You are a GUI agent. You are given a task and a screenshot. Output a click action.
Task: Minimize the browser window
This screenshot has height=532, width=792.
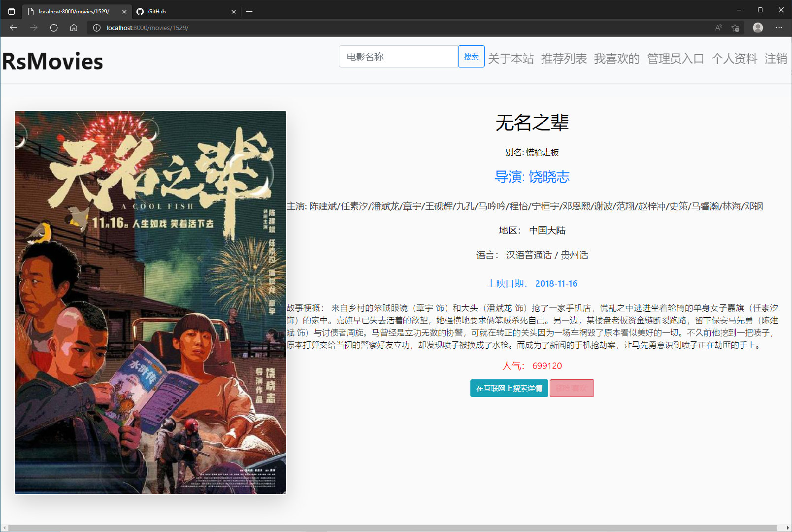point(739,10)
